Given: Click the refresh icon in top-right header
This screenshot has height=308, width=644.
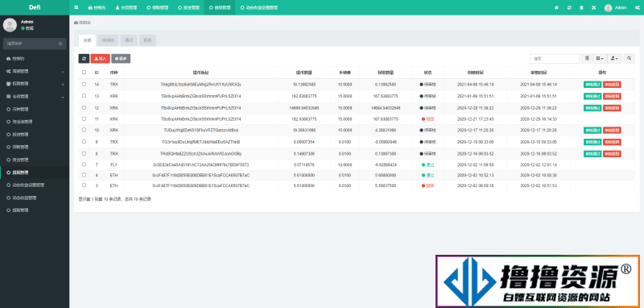Looking at the screenshot, I should pyautogui.click(x=569, y=7).
